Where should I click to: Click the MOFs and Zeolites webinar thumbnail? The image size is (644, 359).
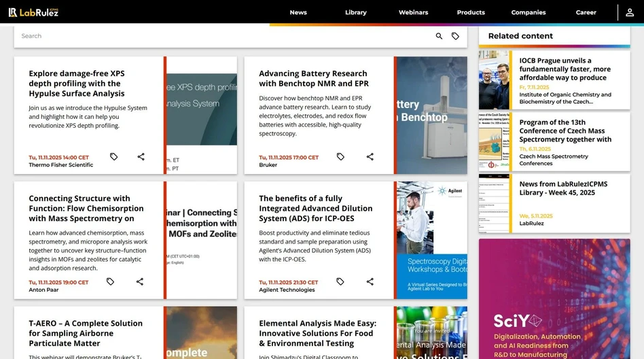point(202,240)
